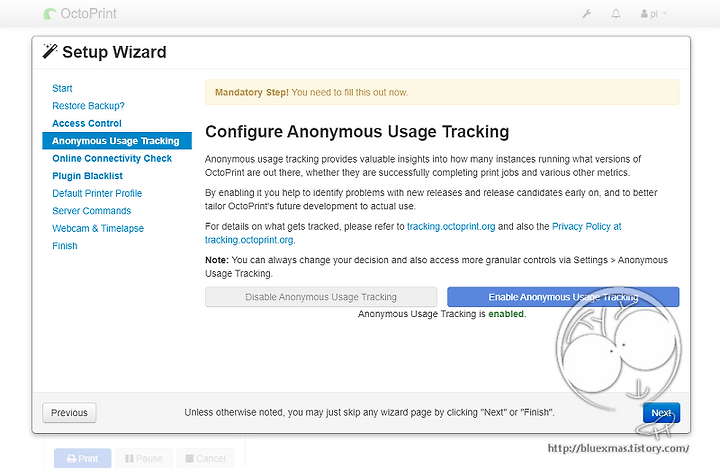Click the Cancel button behind wizard

coord(205,458)
